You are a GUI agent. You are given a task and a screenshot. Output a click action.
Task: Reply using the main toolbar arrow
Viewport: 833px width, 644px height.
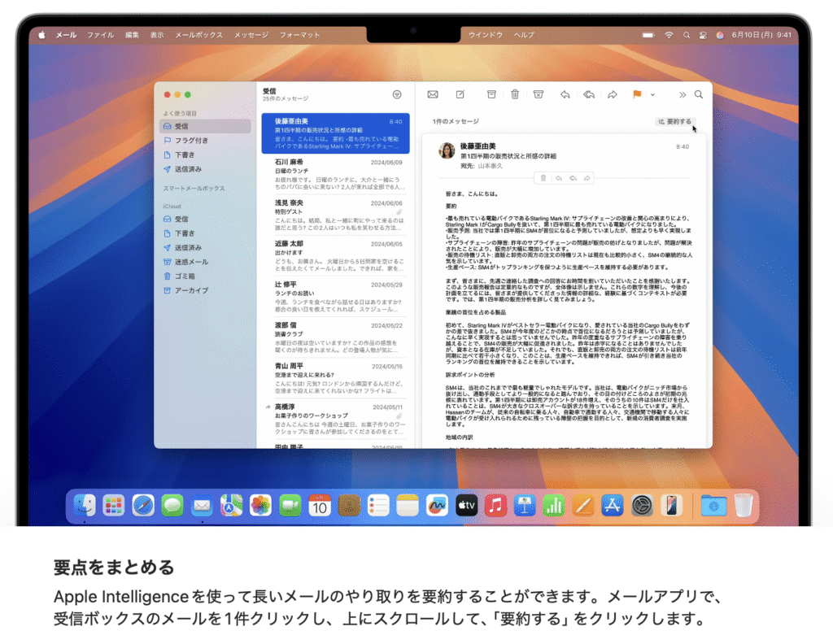click(x=565, y=94)
